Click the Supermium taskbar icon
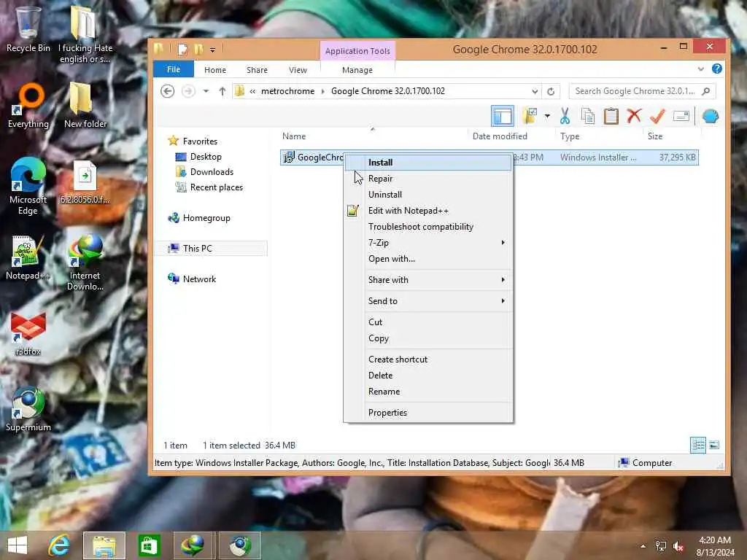This screenshot has height=560, width=747. 239,545
